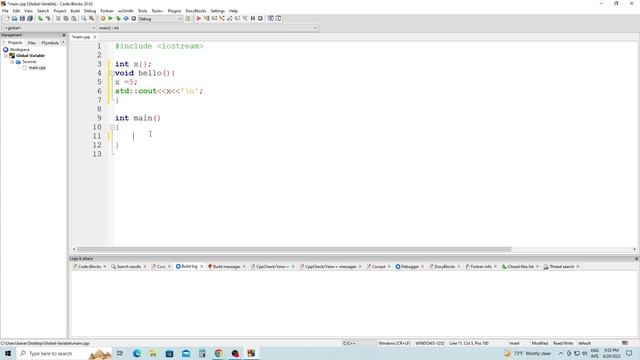Collapse the Sources folder tree node
The height and width of the screenshot is (360, 640).
(12, 62)
